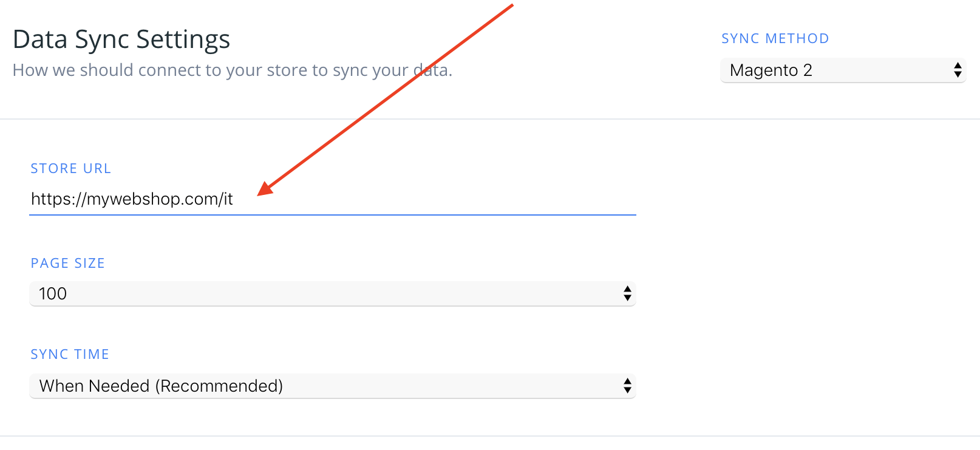Focus the Store URL input field
Screen dimensions: 980x450
coord(332,199)
